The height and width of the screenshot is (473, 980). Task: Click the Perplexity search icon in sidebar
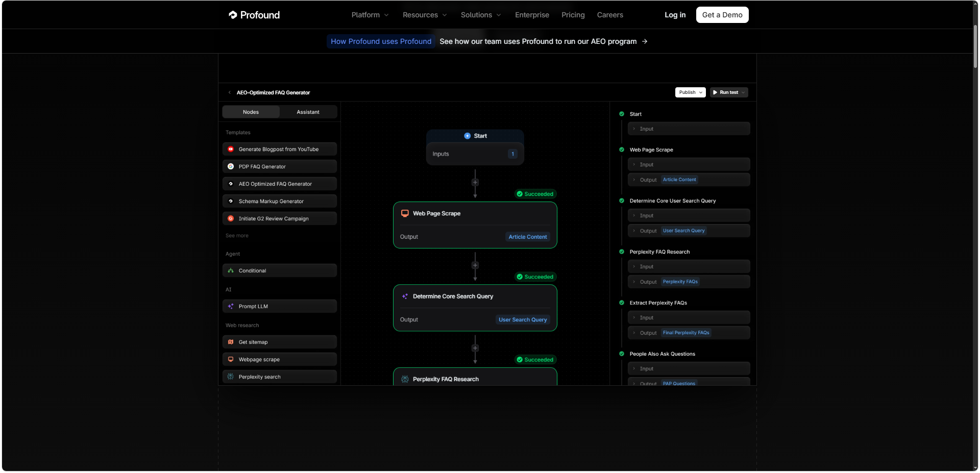231,377
